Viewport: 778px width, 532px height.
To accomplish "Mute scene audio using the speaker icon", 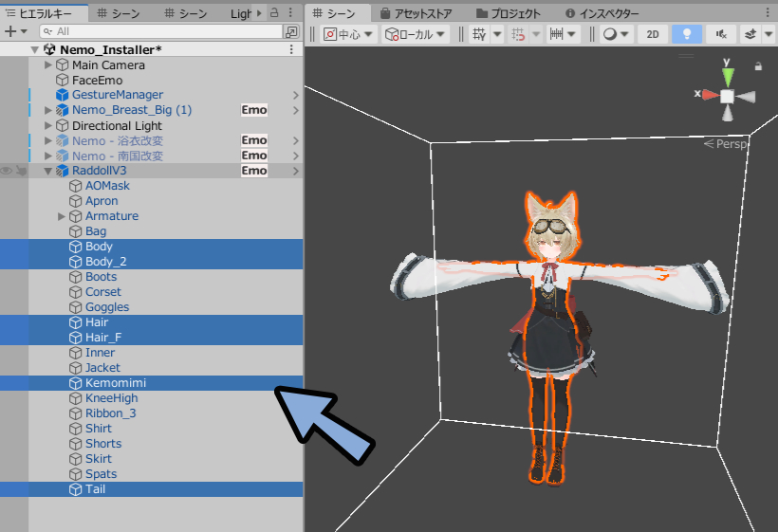I will [721, 33].
